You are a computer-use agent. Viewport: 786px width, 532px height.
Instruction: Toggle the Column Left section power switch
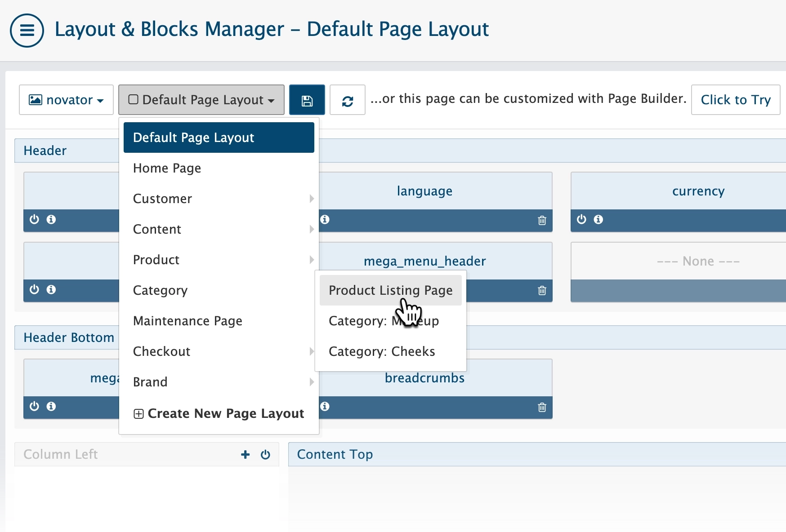265,455
